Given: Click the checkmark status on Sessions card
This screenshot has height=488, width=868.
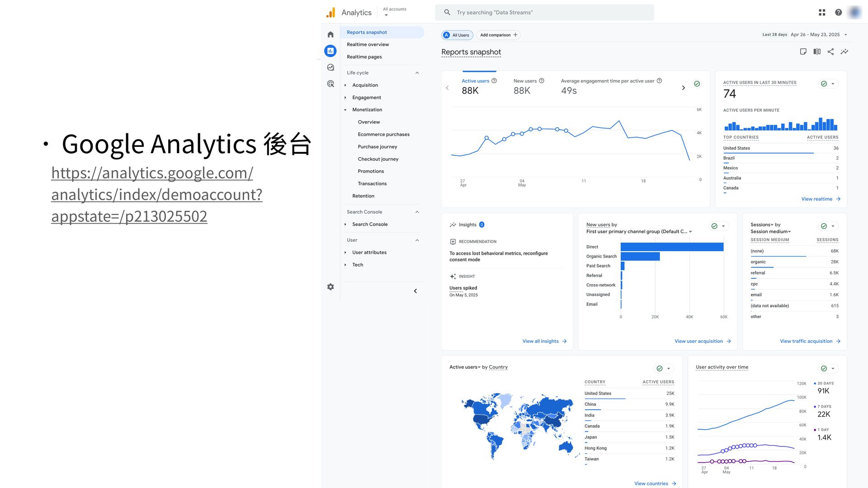Looking at the screenshot, I should pyautogui.click(x=824, y=226).
